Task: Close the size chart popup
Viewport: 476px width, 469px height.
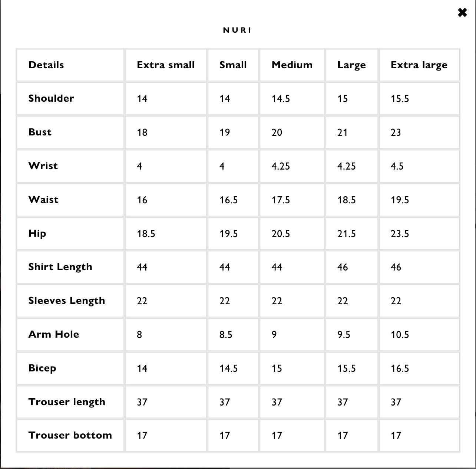Action: click(462, 13)
